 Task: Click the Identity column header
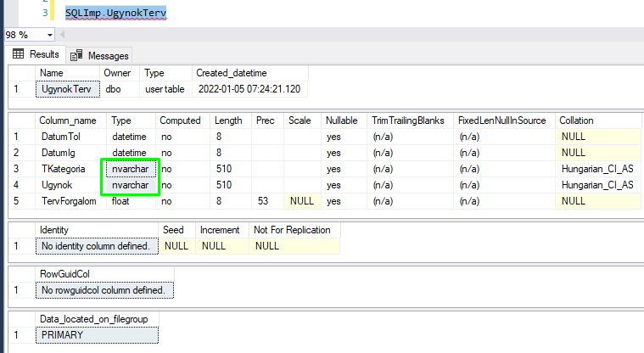(97, 230)
